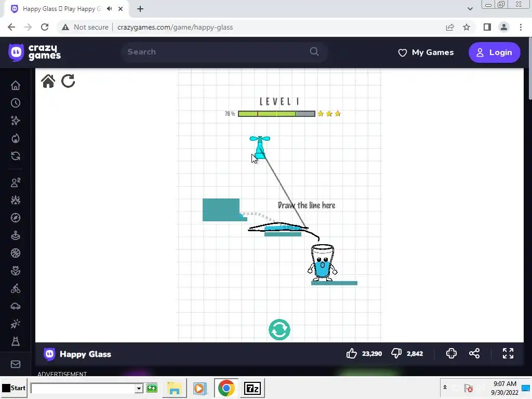The width and height of the screenshot is (532, 399).
Task: Focus the Search input field
Action: (224, 52)
